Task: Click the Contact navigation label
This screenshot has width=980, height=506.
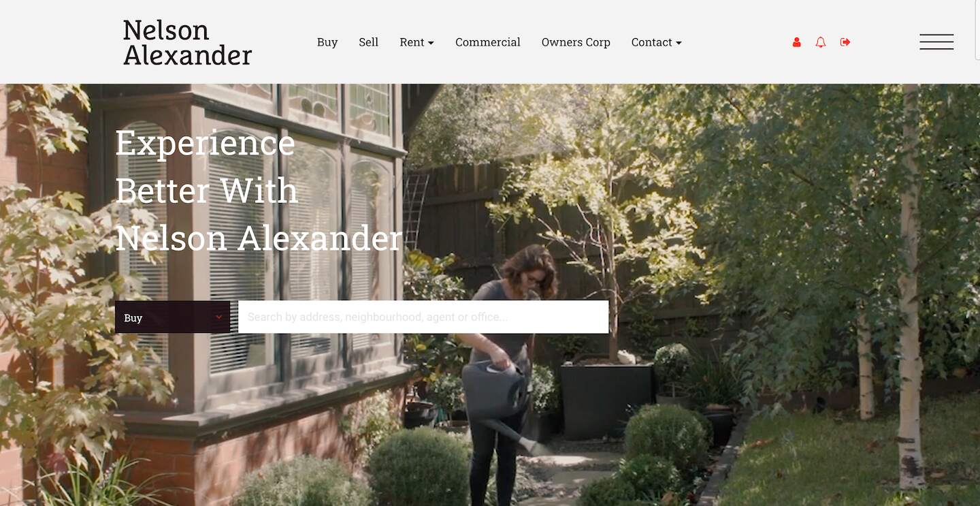Action: coord(651,42)
